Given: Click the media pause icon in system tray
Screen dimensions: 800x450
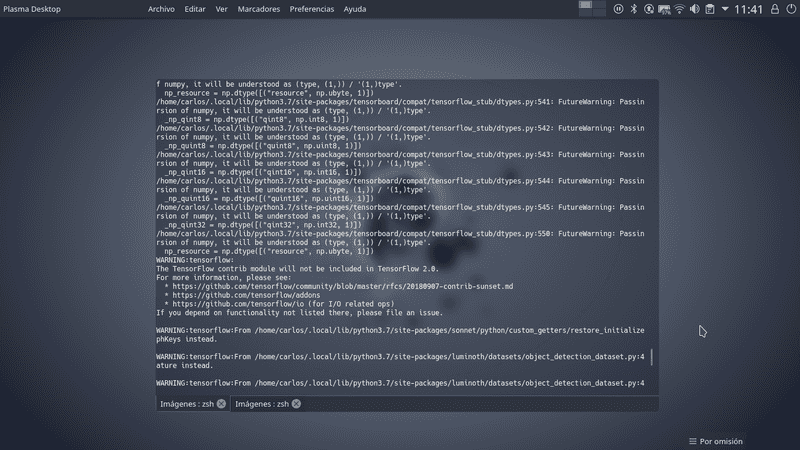Looking at the screenshot, I should click(x=619, y=9).
